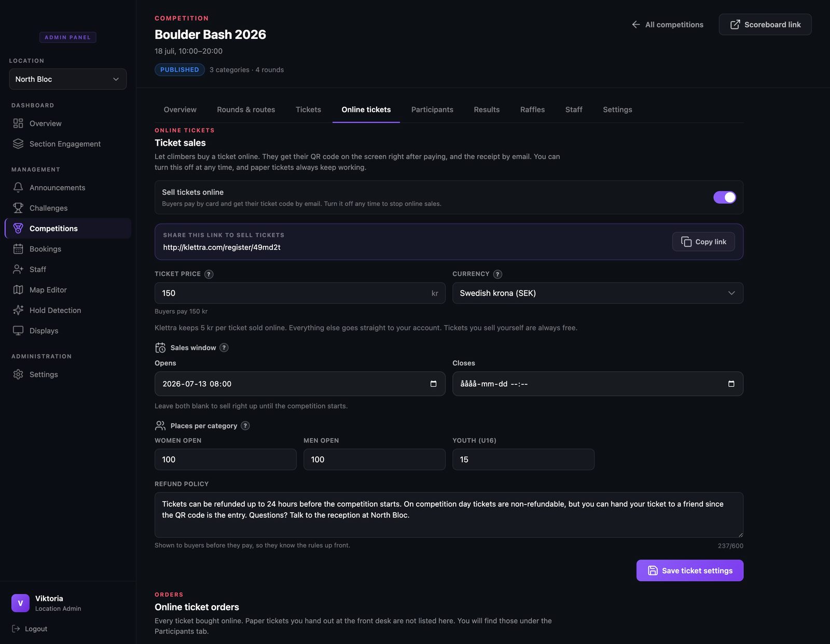Focus the Ticket price field showing 150
The width and height of the screenshot is (830, 644).
pos(300,293)
